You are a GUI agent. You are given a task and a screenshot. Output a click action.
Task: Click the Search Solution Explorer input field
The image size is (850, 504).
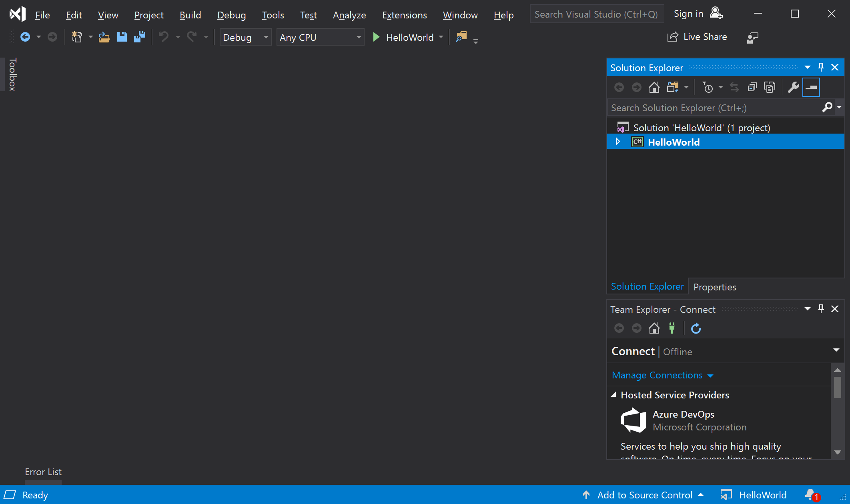(x=716, y=107)
